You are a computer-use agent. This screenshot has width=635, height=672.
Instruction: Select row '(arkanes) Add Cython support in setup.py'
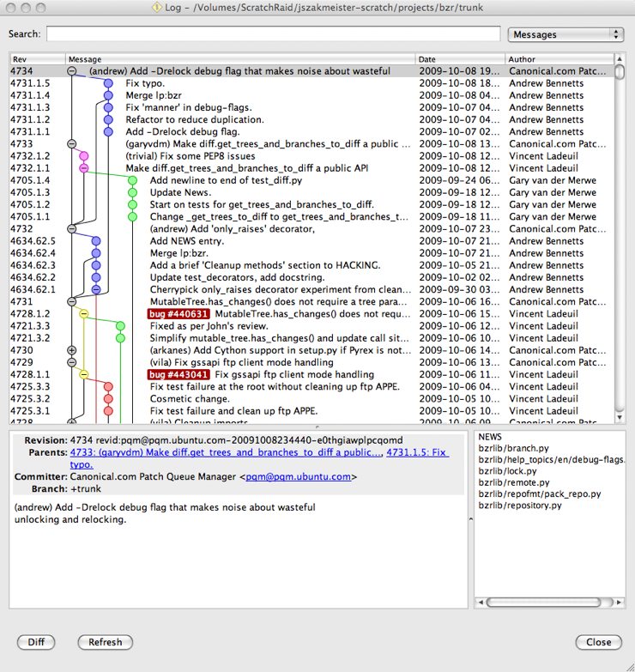pyautogui.click(x=312, y=350)
